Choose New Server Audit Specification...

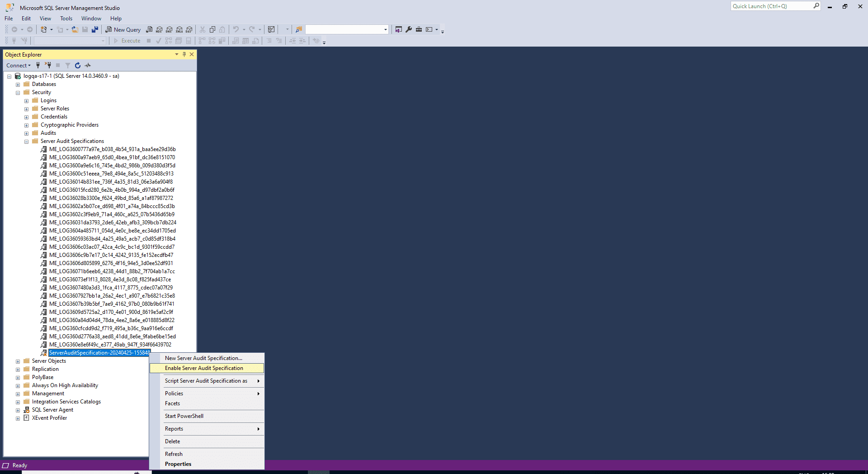coord(207,358)
